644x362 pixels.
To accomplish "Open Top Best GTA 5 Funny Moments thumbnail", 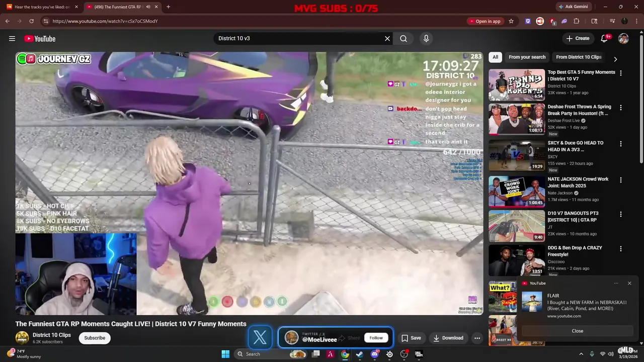I will click(517, 85).
